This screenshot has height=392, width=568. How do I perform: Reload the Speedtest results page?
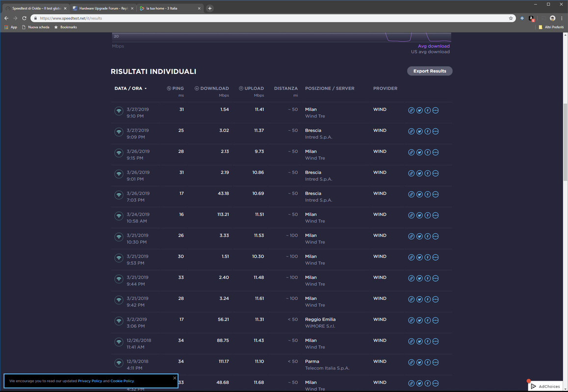point(24,18)
